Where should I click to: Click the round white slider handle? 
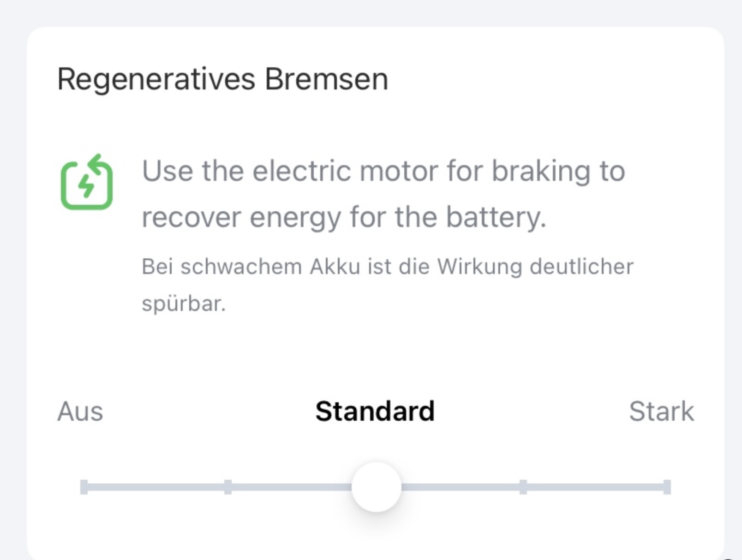click(376, 487)
